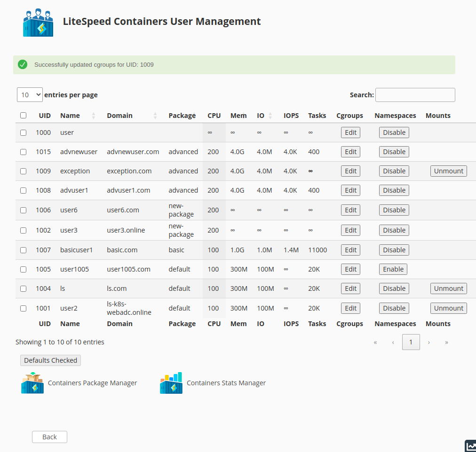Select the checkbox for basicuser1 row
Screen dimensions: 476x452
tap(24, 250)
